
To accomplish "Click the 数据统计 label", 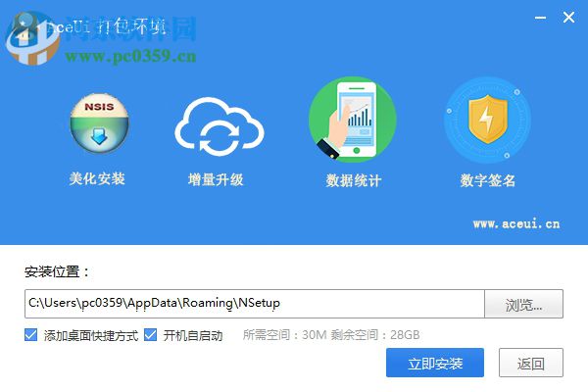I will click(354, 180).
